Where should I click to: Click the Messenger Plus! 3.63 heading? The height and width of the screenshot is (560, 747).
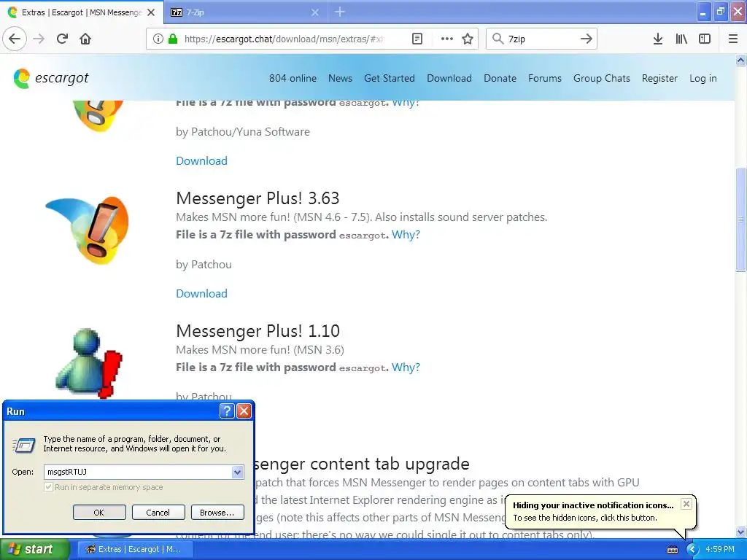point(258,198)
